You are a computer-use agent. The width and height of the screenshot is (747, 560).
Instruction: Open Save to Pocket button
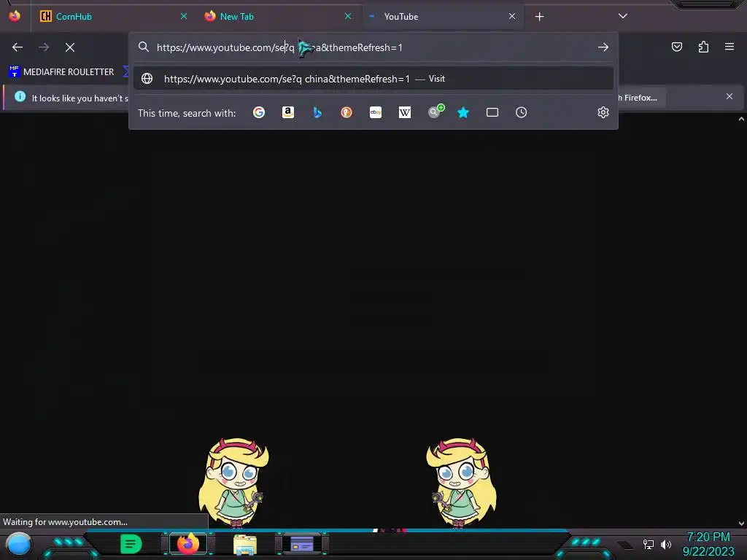(676, 47)
